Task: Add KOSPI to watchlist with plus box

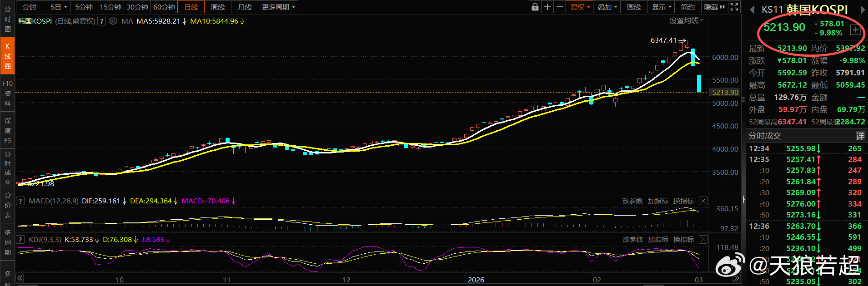Action: pos(855,30)
